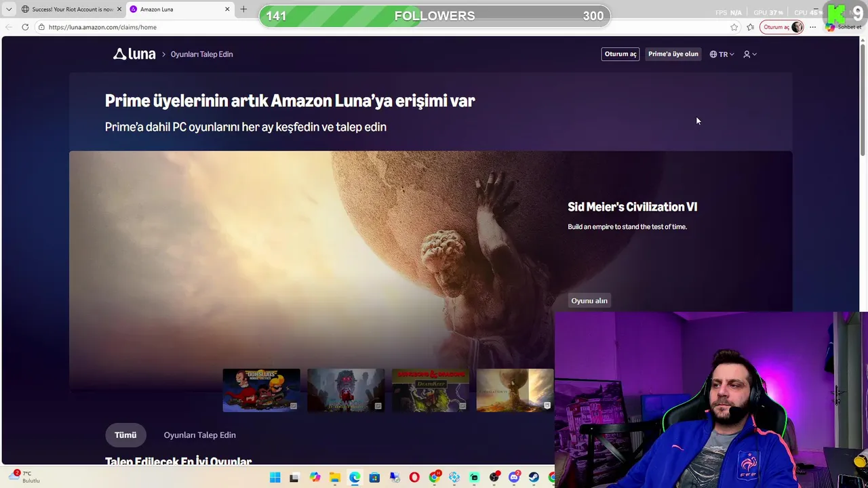
Task: Open a new browser tab
Action: tap(243, 9)
